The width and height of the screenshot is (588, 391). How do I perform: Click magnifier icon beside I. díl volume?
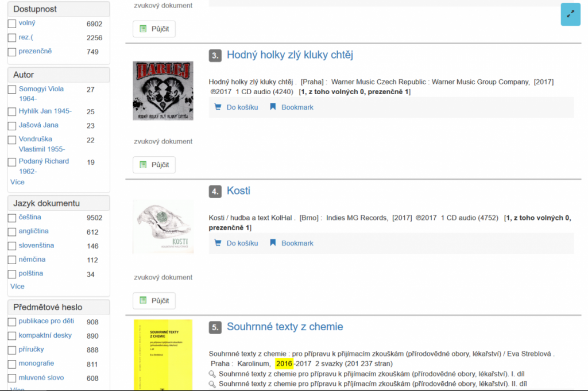click(x=212, y=374)
